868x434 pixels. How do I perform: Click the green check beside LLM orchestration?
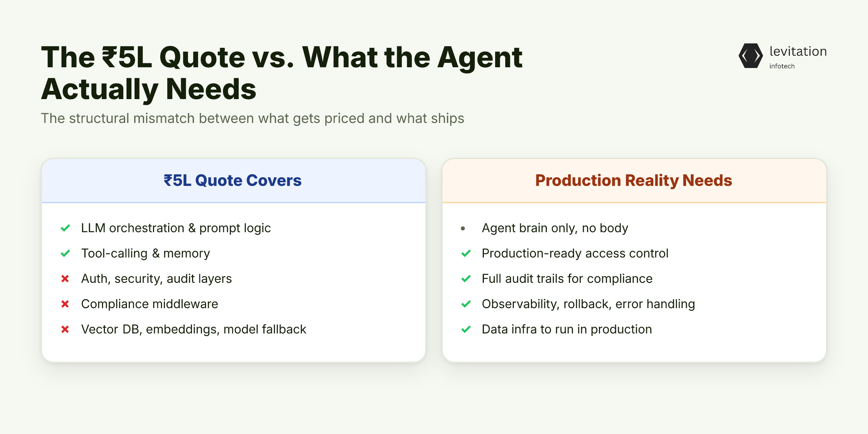(65, 228)
